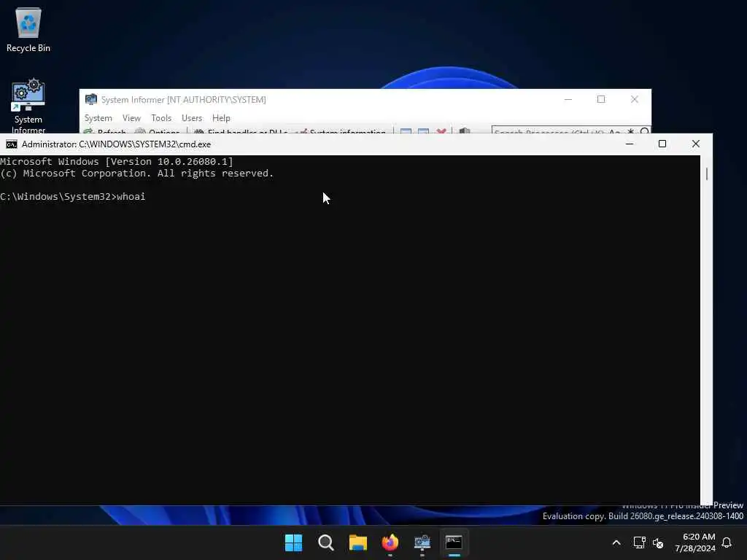Click the cmd.exe title bar icon

point(12,144)
